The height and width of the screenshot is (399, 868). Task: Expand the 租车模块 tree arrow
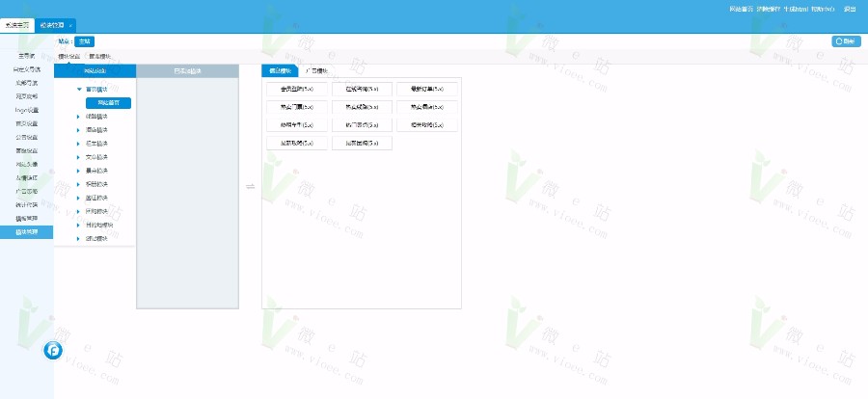tap(79, 144)
